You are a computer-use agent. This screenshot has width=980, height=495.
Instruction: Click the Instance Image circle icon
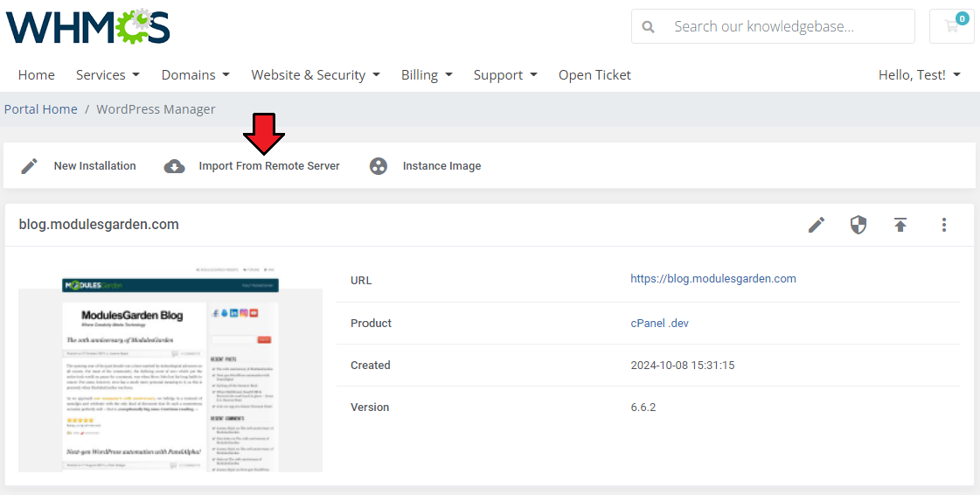[x=379, y=165]
